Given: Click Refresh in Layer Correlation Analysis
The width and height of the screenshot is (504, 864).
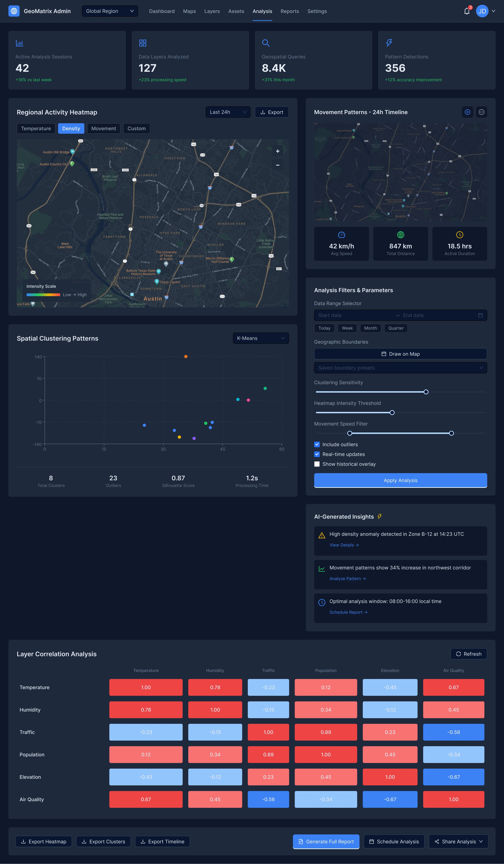Looking at the screenshot, I should (468, 654).
